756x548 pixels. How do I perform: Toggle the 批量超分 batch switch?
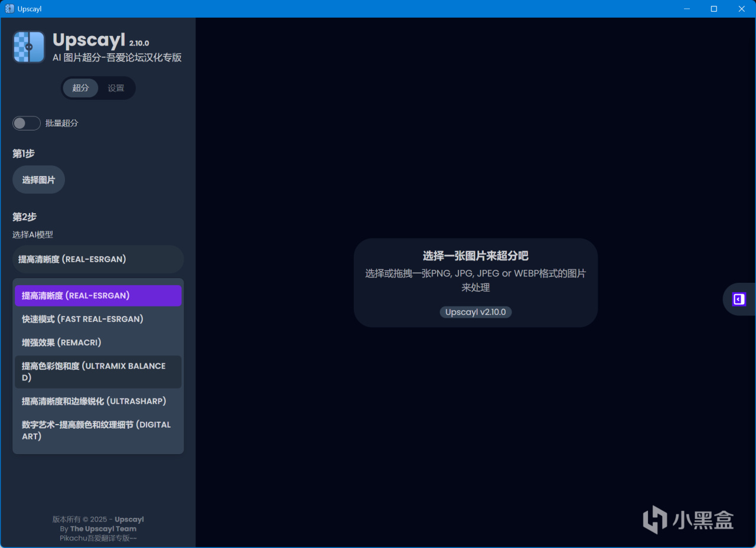pyautogui.click(x=27, y=123)
